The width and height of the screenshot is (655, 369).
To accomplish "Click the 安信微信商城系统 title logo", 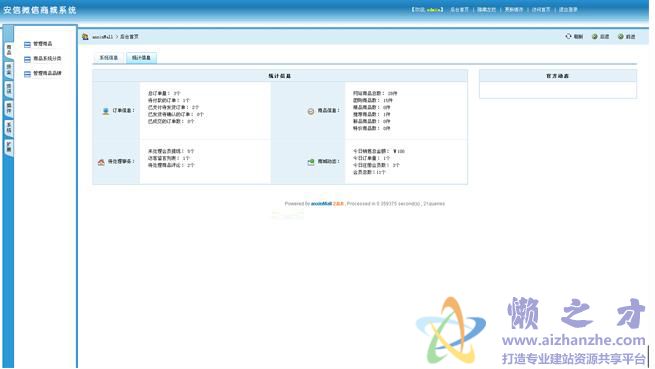I will click(x=40, y=10).
